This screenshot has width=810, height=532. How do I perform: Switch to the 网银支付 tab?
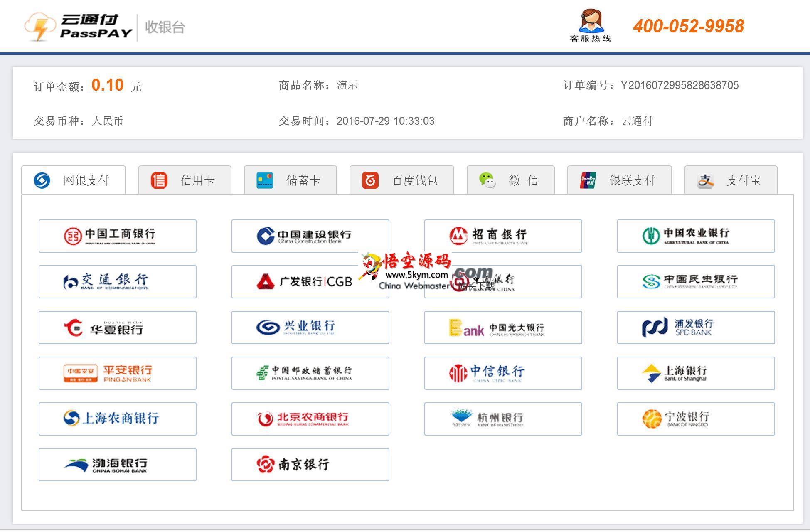click(x=74, y=180)
